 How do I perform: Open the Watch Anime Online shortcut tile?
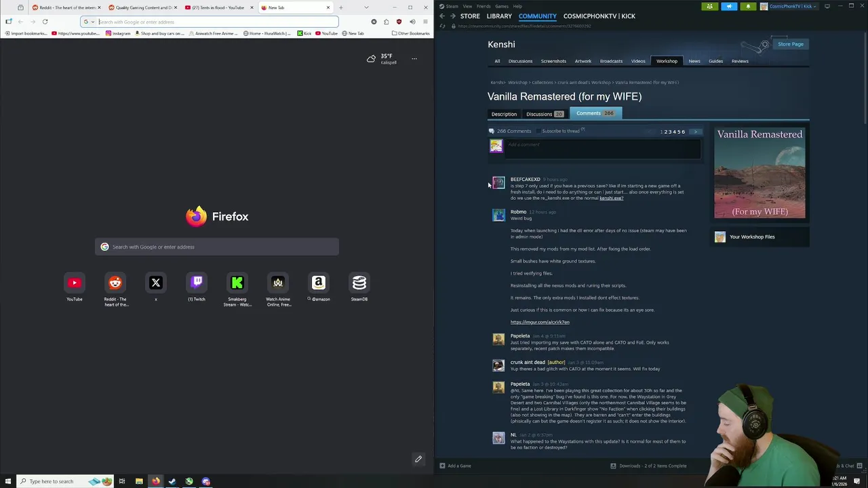[278, 283]
